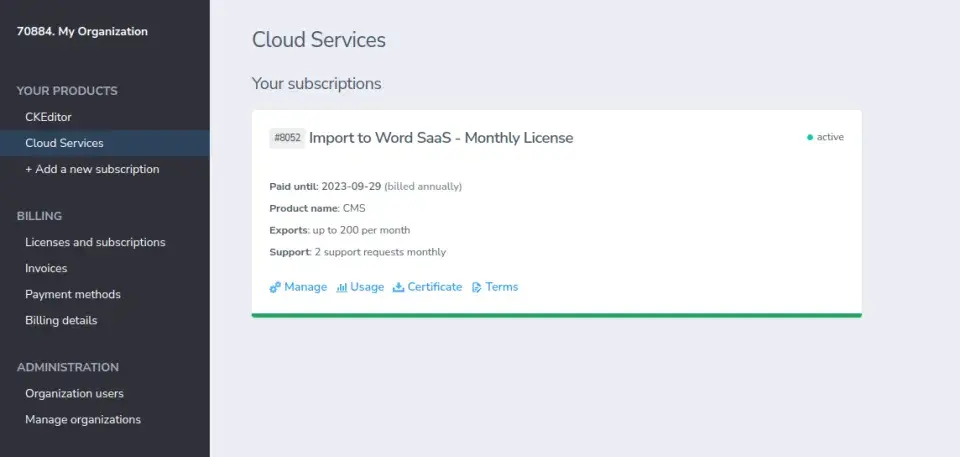Click the 'Your subscriptions' heading

[317, 83]
